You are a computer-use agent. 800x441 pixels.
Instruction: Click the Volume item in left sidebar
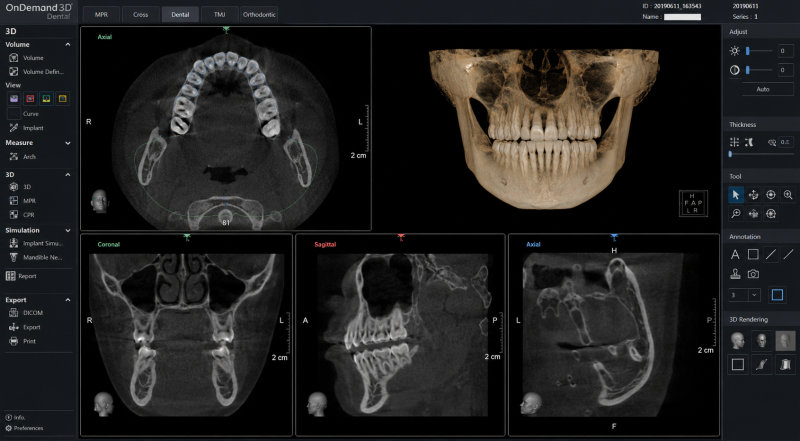click(27, 58)
